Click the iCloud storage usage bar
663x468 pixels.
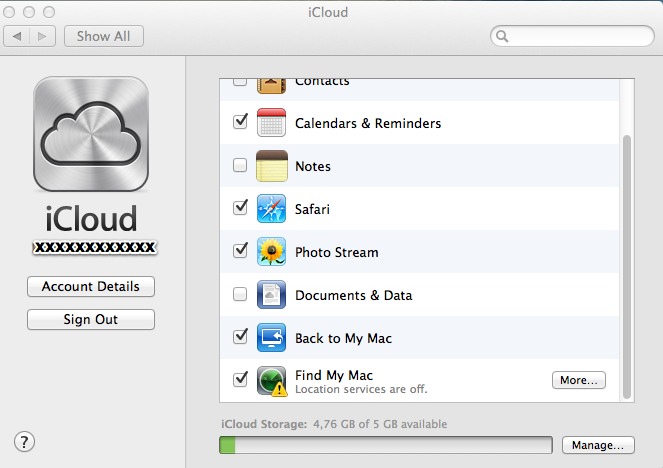tap(386, 445)
